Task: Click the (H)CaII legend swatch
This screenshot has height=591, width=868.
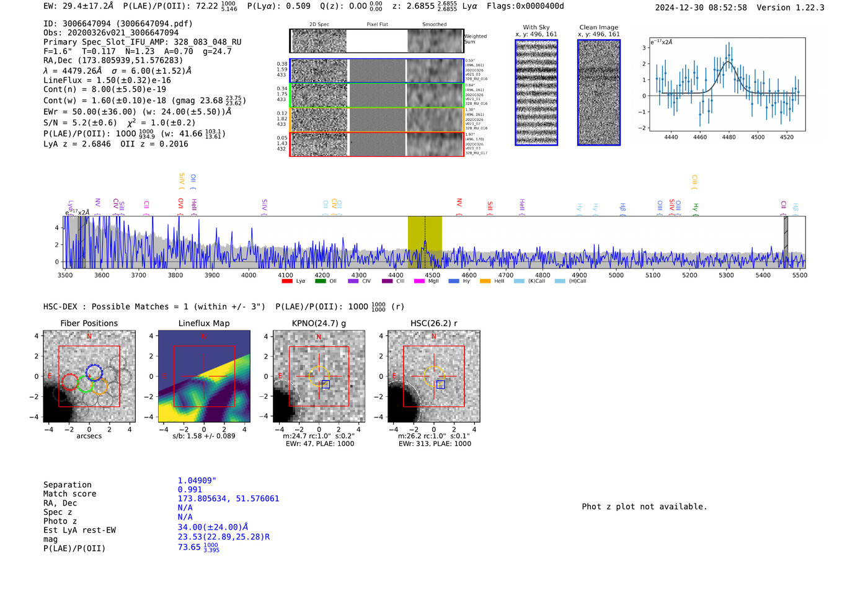Action: [560, 281]
